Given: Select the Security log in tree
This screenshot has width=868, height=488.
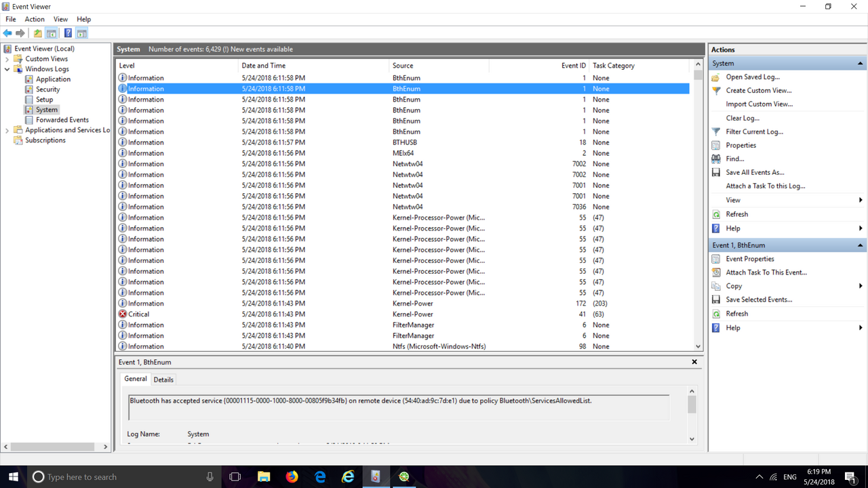Looking at the screenshot, I should (47, 89).
